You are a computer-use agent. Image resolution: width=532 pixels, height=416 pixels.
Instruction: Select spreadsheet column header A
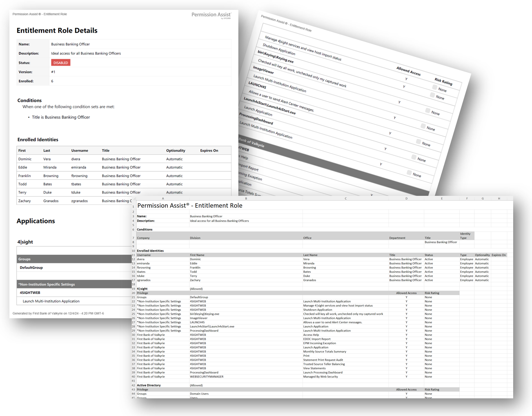tap(163, 199)
